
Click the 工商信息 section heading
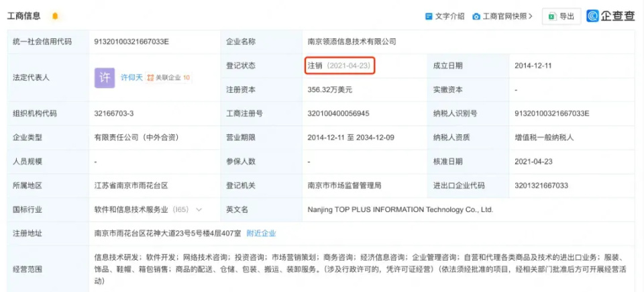24,16
